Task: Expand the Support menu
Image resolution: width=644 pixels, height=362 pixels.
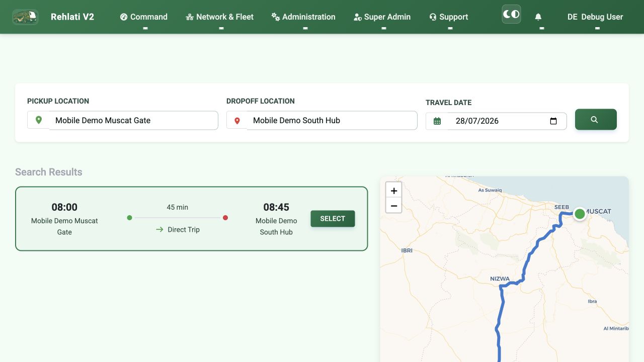Action: point(449,17)
